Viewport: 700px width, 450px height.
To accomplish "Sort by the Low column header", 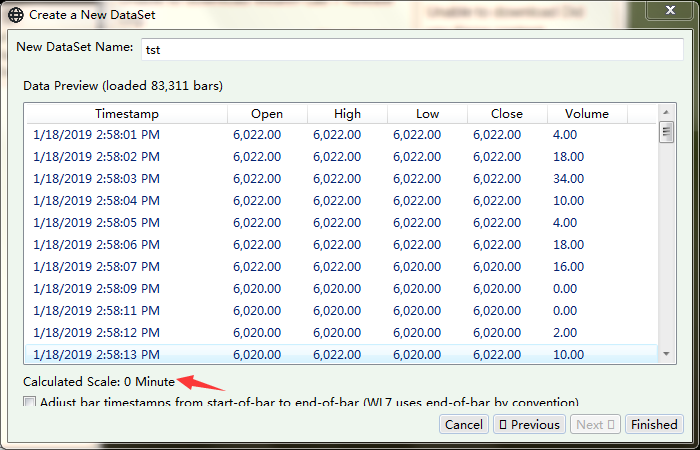I will [427, 113].
